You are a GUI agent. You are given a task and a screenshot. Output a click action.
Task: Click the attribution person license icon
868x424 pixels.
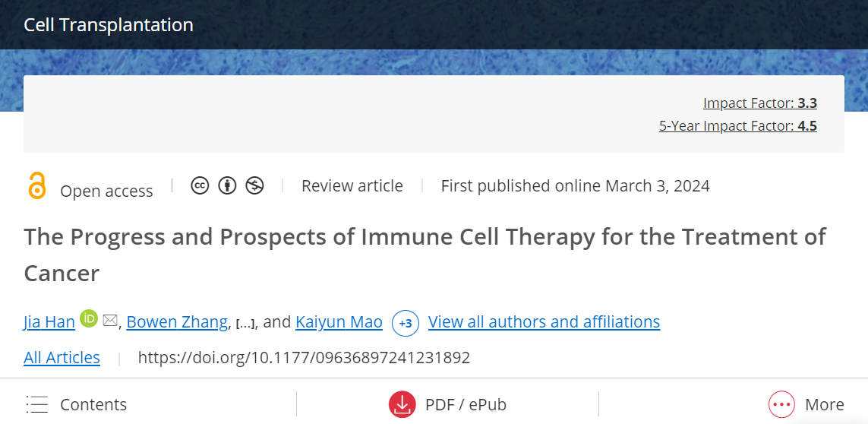227,185
